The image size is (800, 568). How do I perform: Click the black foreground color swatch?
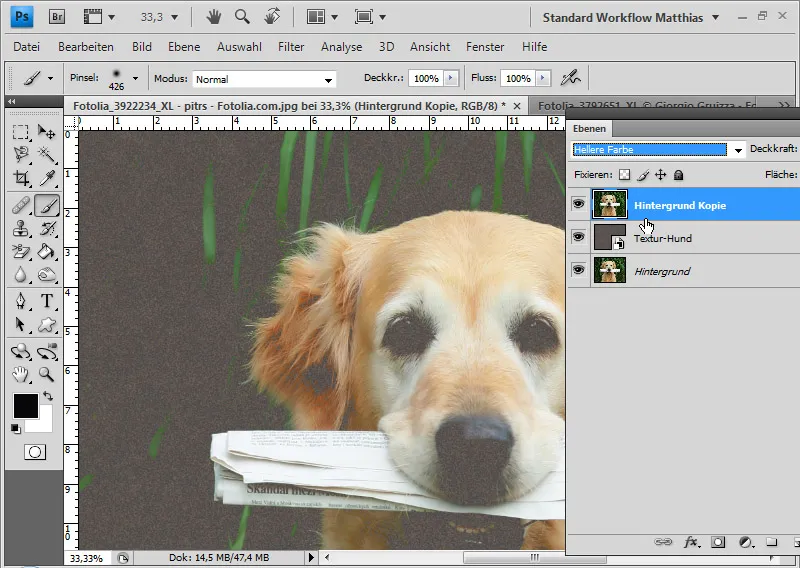click(x=25, y=405)
